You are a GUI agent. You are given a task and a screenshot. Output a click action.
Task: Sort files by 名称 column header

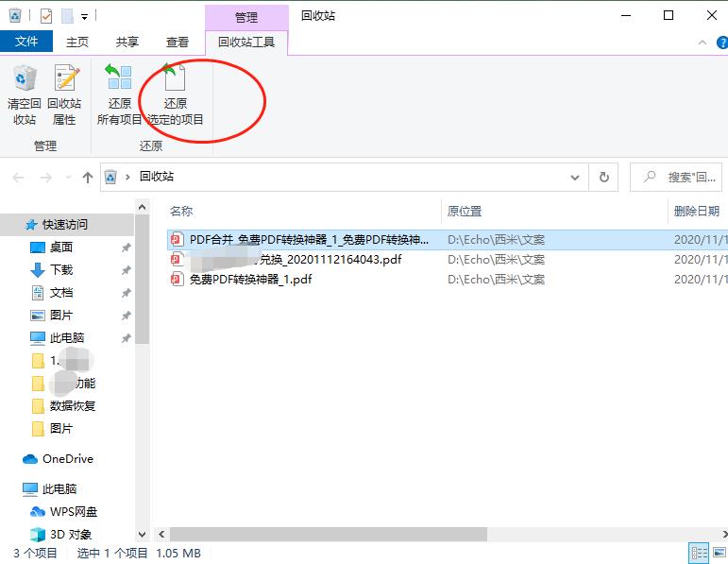[181, 211]
